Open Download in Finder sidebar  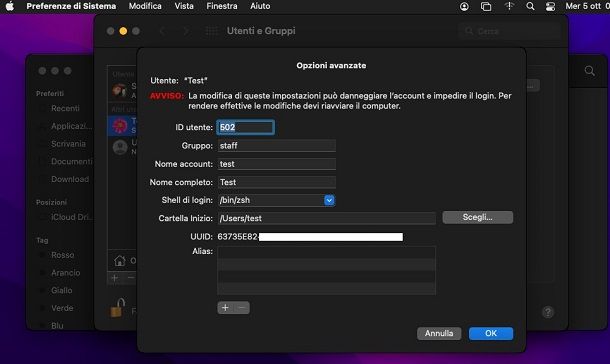point(70,179)
